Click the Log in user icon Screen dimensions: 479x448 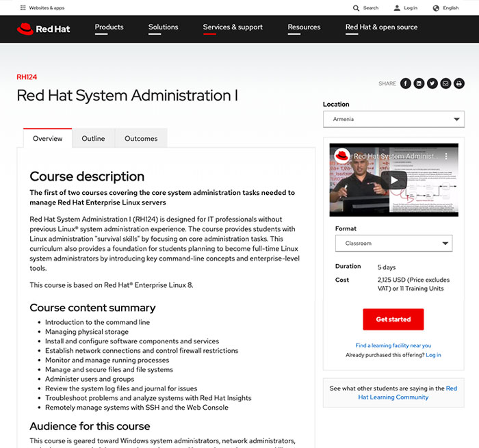pos(397,8)
